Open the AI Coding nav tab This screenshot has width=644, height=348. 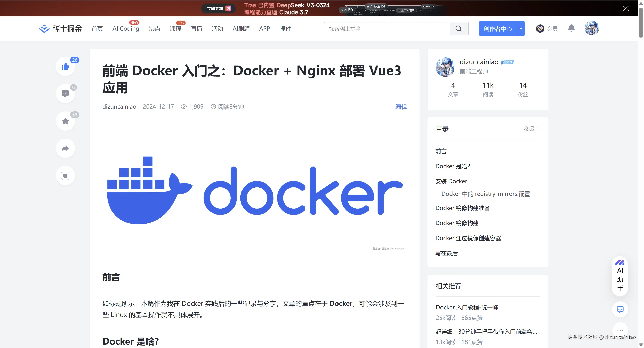(126, 29)
